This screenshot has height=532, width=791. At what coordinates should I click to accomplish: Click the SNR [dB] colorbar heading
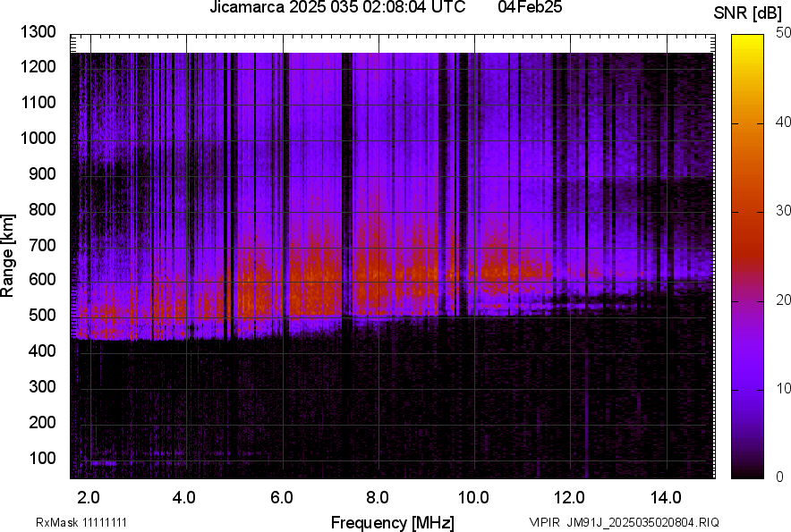749,13
